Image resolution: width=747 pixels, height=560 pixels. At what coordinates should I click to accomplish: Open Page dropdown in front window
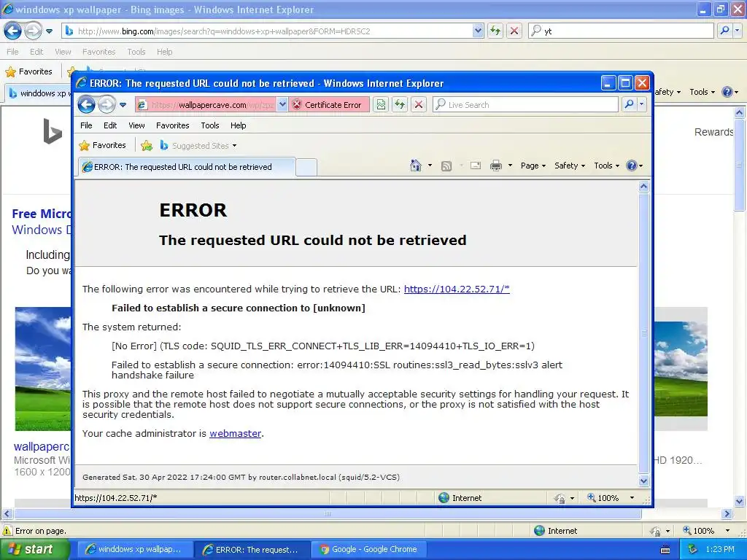pyautogui.click(x=533, y=166)
